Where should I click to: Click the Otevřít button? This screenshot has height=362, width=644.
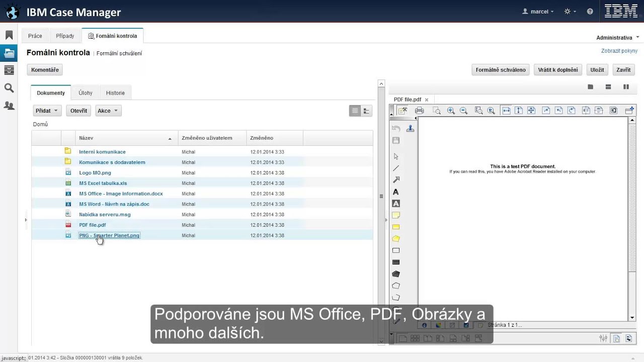click(78, 111)
